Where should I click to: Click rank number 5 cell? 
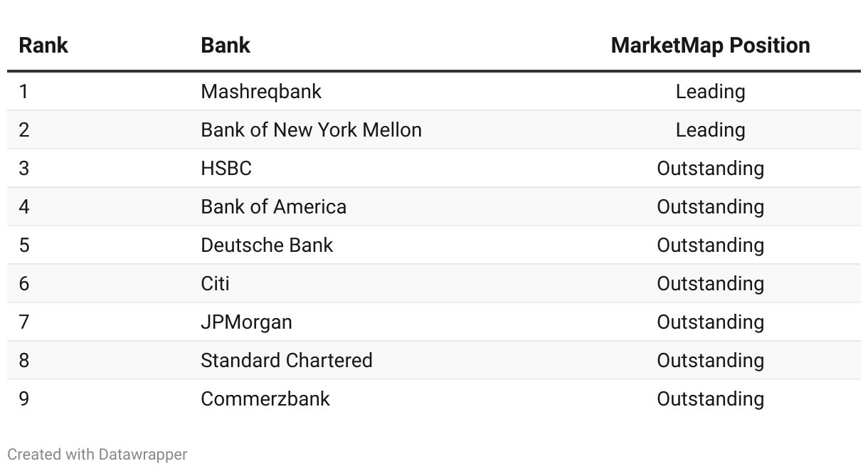click(x=24, y=245)
